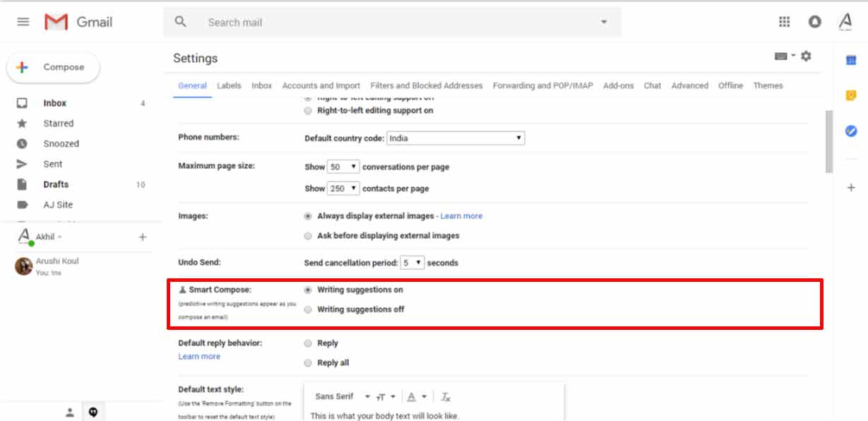This screenshot has height=421, width=868.
Task: Select Writing suggestions on
Action: point(307,290)
